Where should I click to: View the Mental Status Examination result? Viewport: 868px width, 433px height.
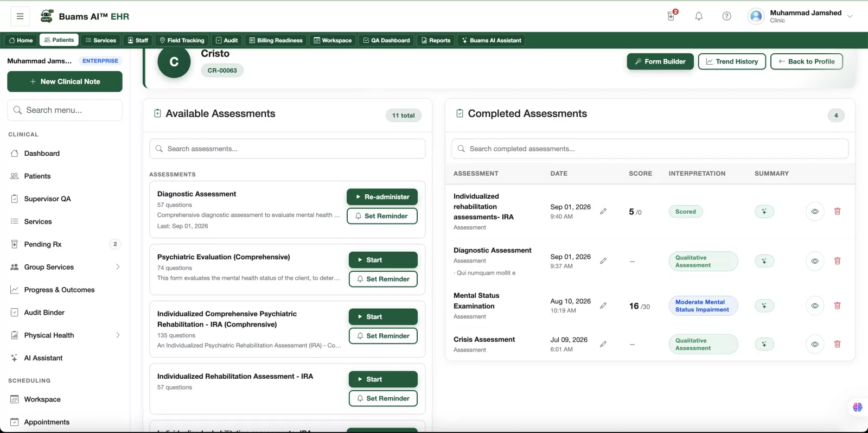click(x=815, y=306)
